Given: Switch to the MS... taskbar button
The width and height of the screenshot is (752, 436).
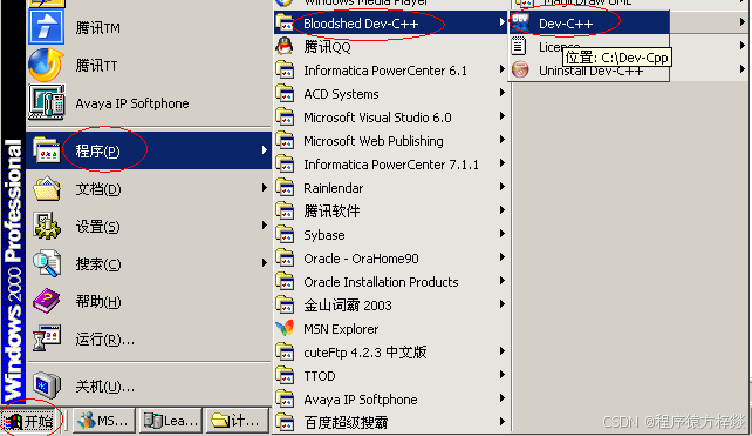Looking at the screenshot, I should pos(104,421).
